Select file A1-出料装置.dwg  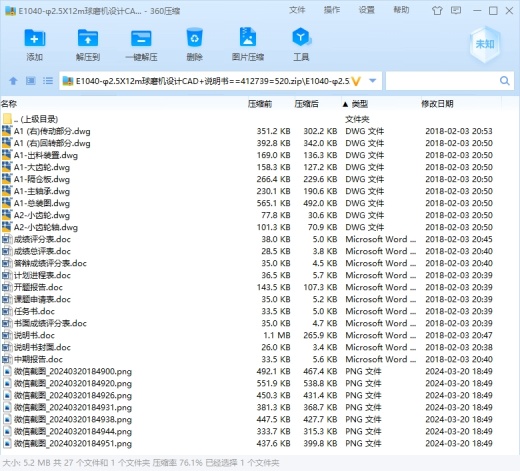(46, 155)
